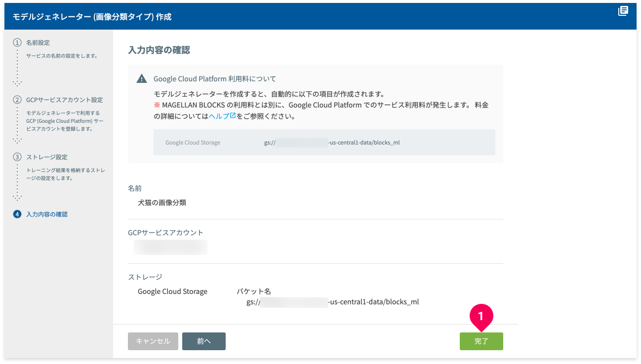
Task: Click Google Cloud Storage under ストレージ
Action: (173, 291)
